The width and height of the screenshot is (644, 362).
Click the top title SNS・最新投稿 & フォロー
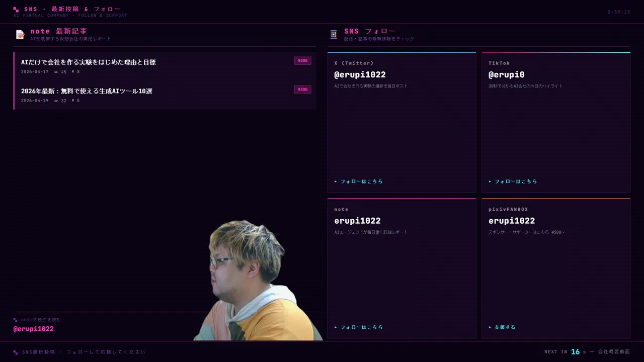(x=72, y=9)
